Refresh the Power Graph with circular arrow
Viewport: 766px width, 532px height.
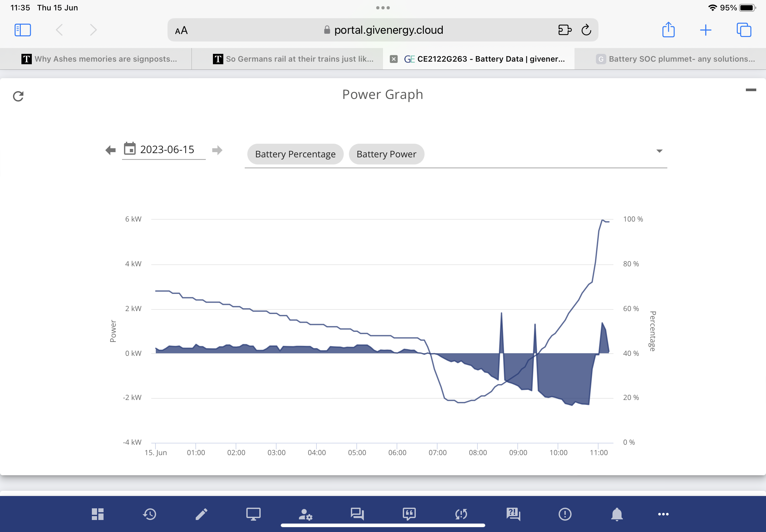18,96
